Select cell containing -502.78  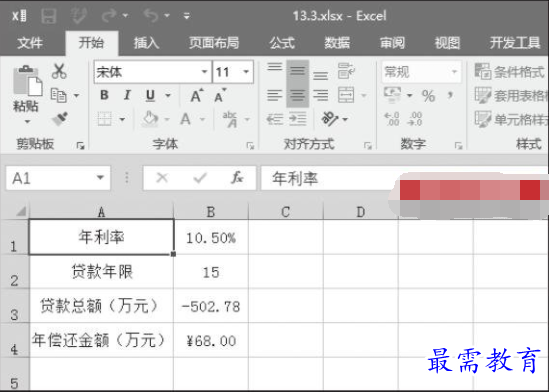point(211,306)
